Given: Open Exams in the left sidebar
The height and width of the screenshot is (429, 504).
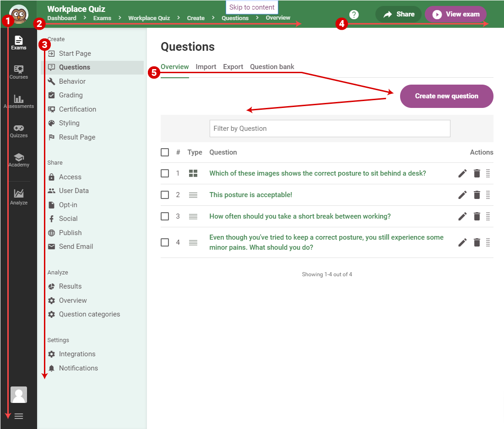Looking at the screenshot, I should point(19,42).
